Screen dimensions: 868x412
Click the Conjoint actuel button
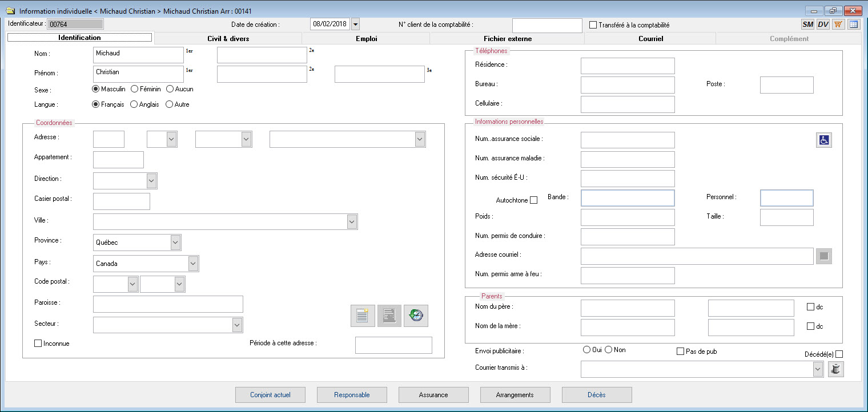pos(270,395)
